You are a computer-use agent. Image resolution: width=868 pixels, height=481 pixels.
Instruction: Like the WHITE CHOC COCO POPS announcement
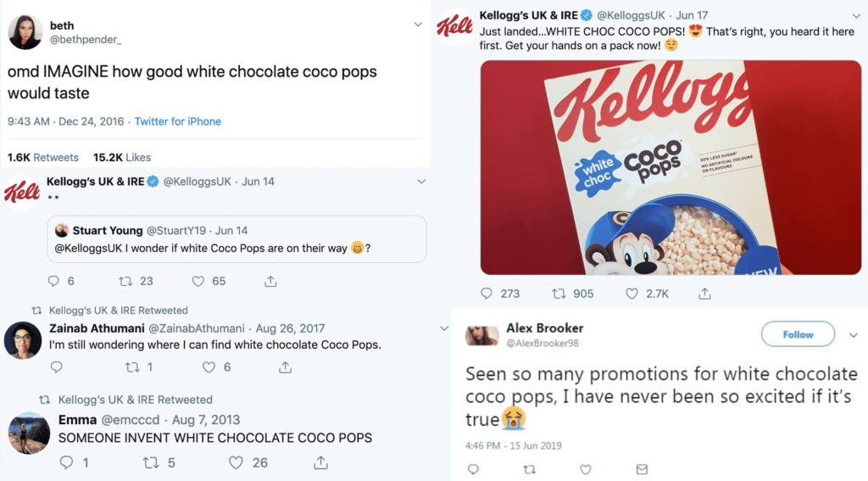(x=632, y=294)
